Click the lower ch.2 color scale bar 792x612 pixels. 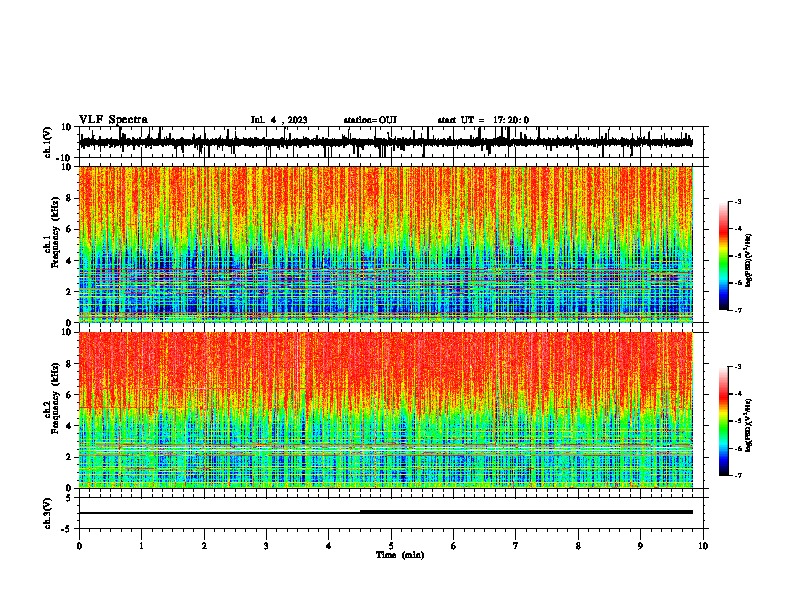(723, 421)
